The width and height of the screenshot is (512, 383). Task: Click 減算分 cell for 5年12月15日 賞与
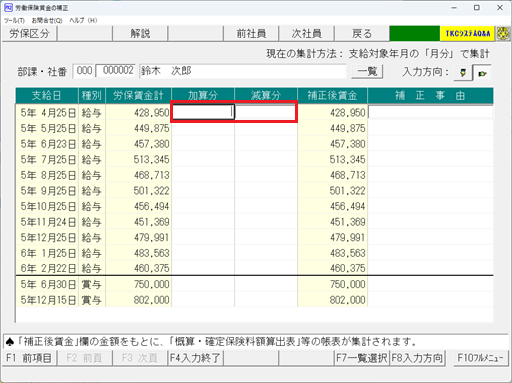point(266,300)
